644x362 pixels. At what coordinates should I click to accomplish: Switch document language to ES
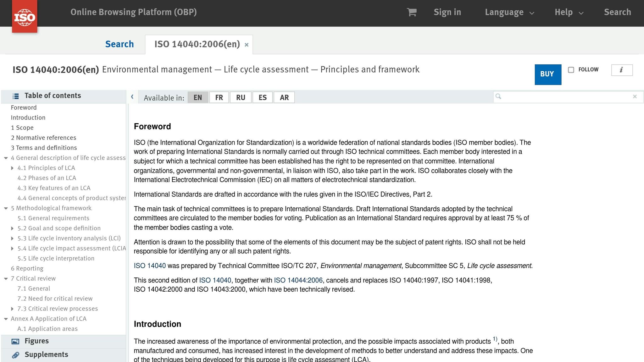(x=263, y=97)
